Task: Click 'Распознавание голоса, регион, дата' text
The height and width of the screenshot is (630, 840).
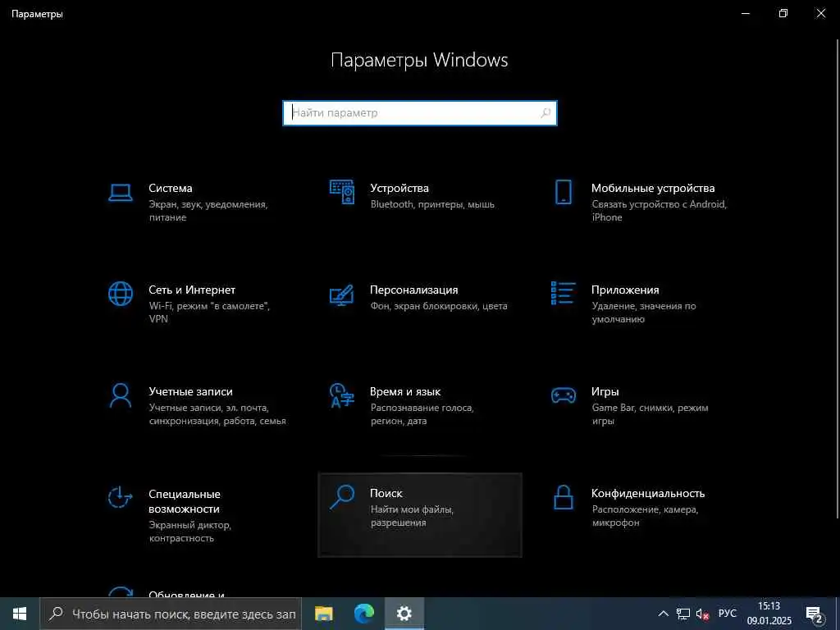Action: [x=422, y=414]
